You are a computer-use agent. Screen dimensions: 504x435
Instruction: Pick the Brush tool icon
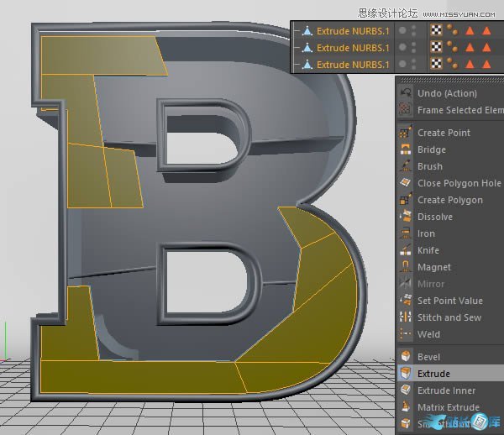click(x=406, y=166)
